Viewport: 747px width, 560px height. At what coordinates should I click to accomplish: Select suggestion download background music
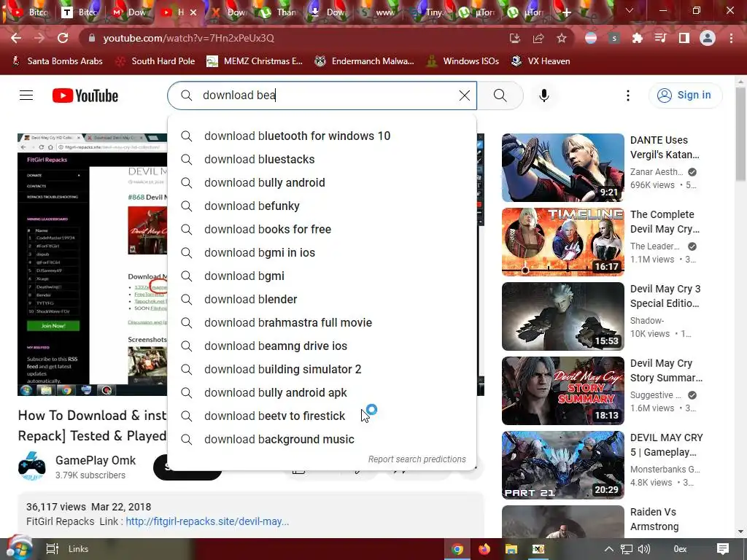coord(322,440)
